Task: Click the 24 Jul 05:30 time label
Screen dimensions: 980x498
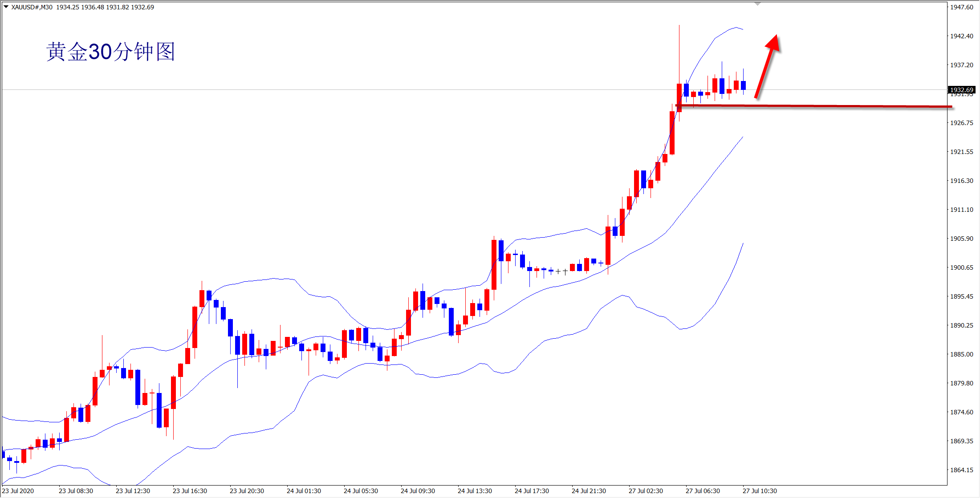Action: [361, 491]
